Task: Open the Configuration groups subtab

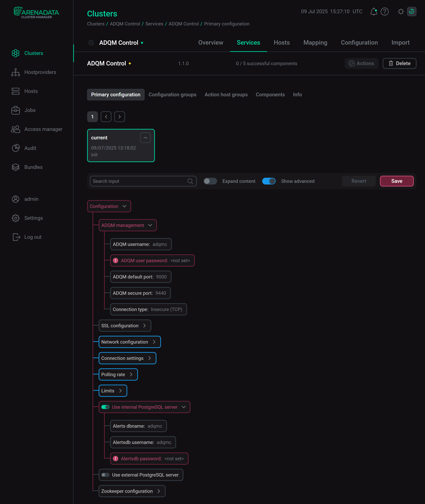Action: coord(172,94)
